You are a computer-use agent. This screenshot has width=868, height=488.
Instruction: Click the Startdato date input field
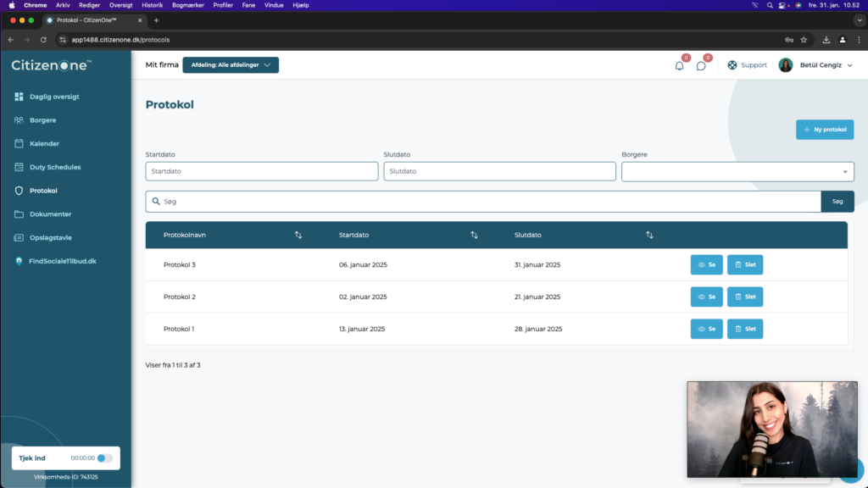tap(262, 171)
